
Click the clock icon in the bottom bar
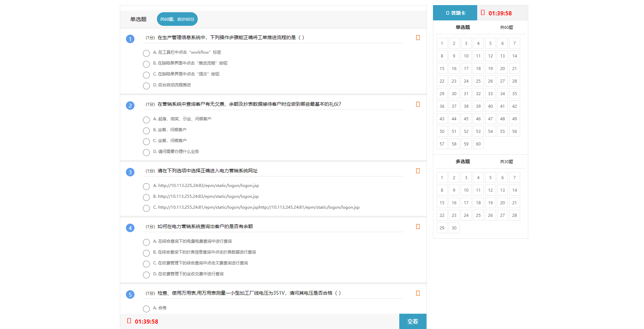pos(129,321)
